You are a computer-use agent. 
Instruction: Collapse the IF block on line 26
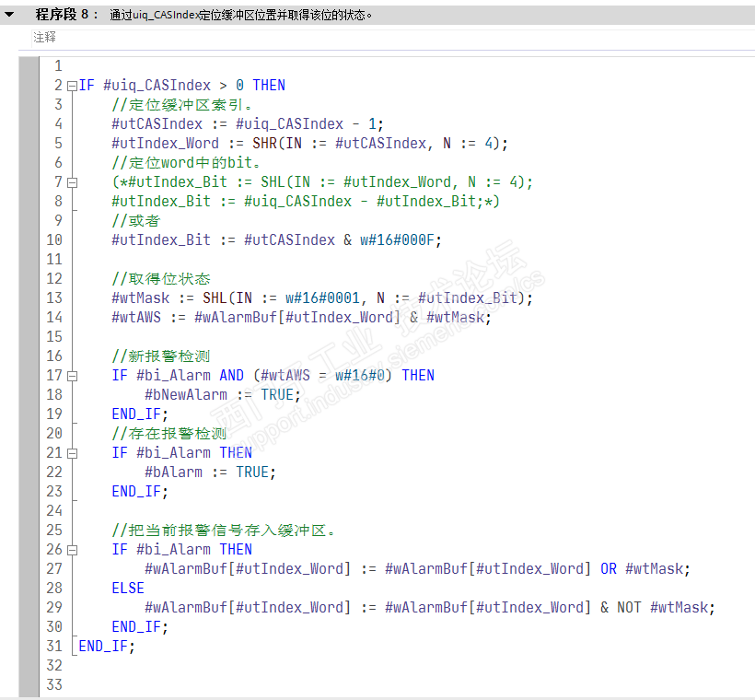point(72,550)
